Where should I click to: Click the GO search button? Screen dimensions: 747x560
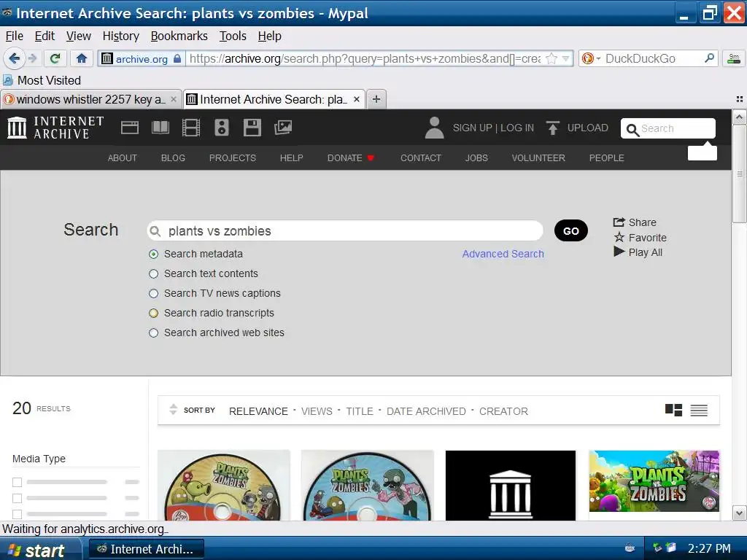click(570, 231)
